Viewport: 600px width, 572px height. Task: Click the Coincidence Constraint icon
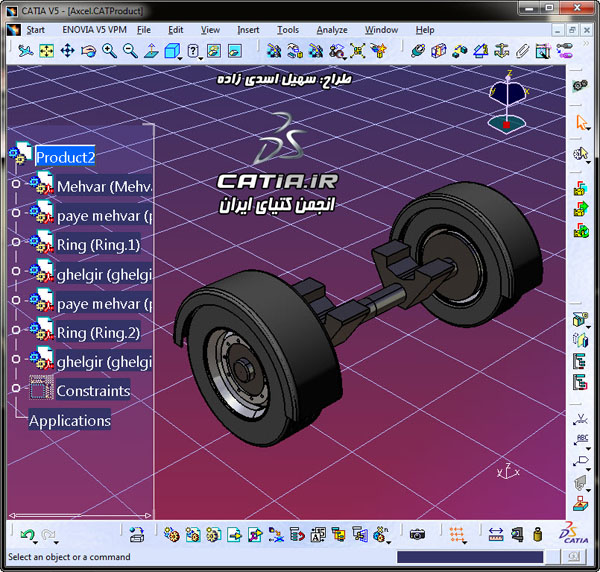coord(418,51)
